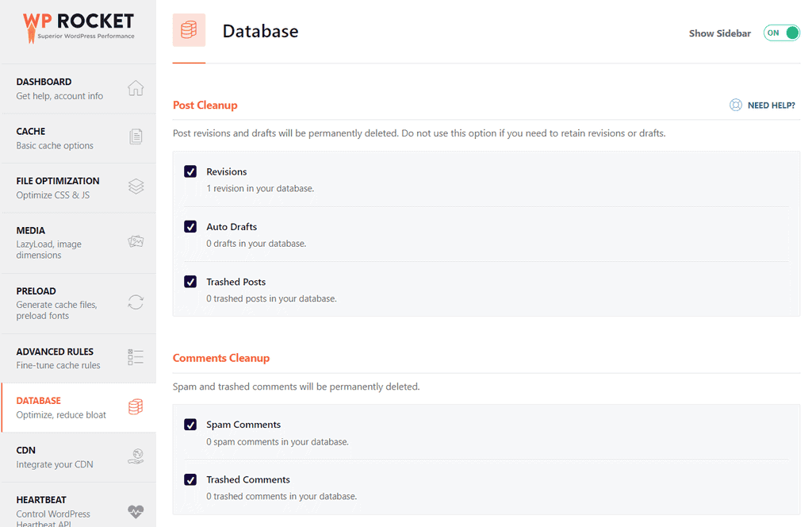Click the Post Cleanup heading
The height and width of the screenshot is (527, 812).
coord(205,106)
